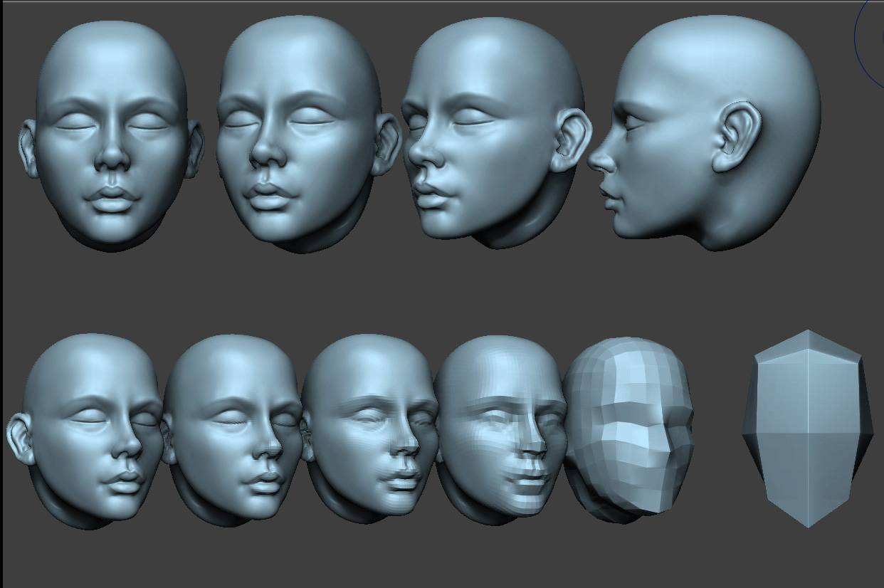Select the low-poly faceted head model

tap(628, 429)
